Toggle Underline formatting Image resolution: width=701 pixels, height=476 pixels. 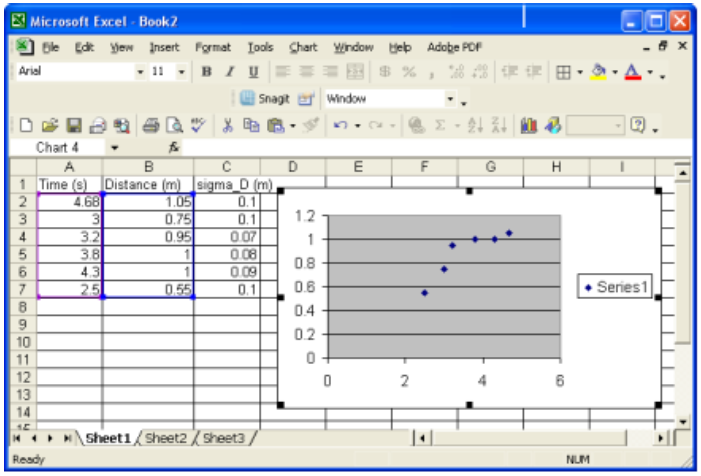click(x=253, y=72)
